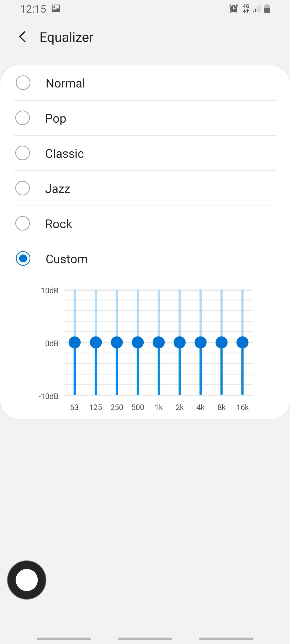Tap the floating assistive circle button
The height and width of the screenshot is (644, 290).
[x=27, y=580]
